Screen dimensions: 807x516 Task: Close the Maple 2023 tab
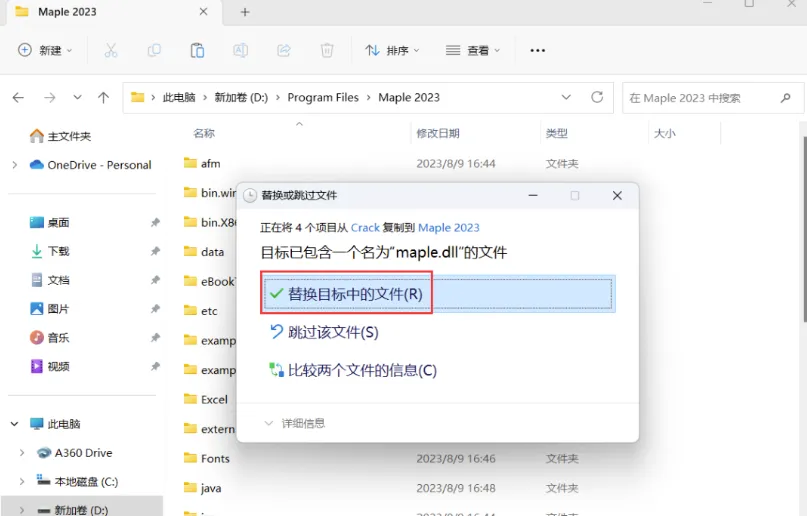203,11
